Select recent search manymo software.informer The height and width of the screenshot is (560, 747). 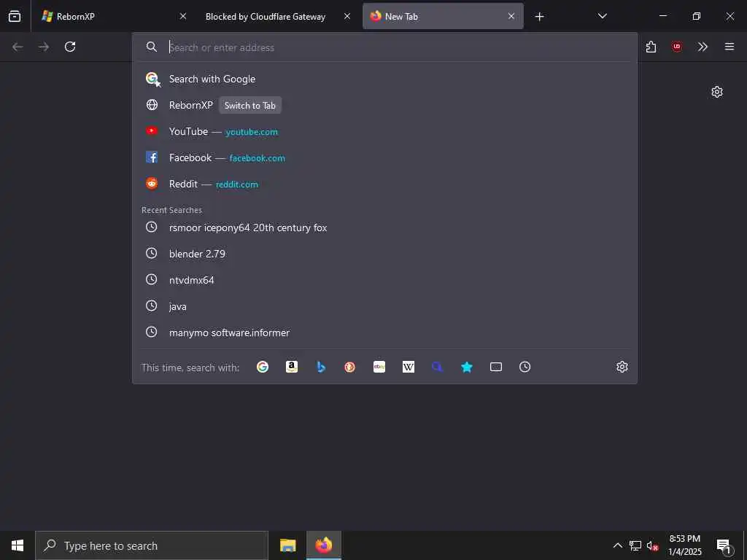(x=384, y=332)
